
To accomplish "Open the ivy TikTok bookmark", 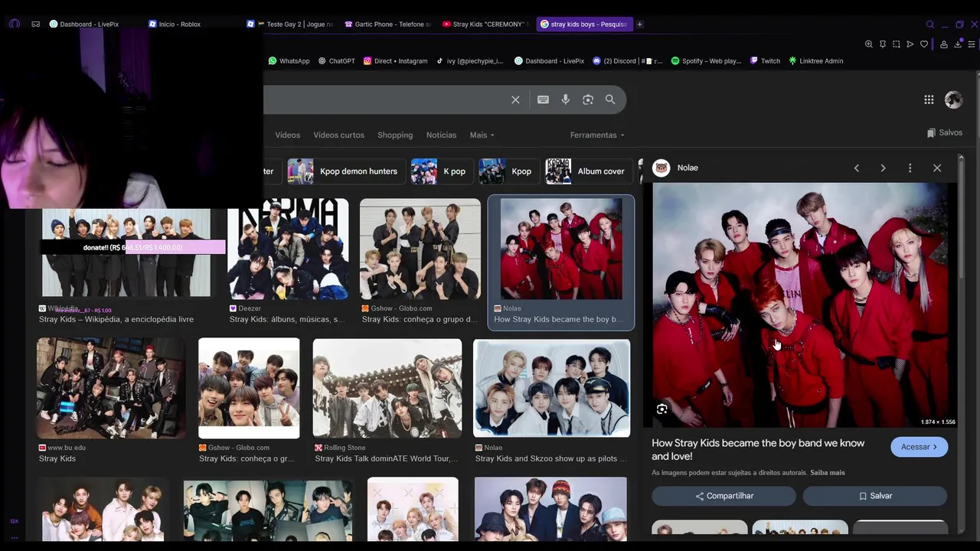I will (469, 60).
